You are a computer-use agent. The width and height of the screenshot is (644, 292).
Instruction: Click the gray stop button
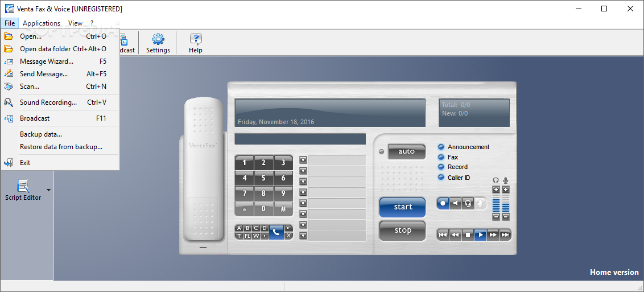tap(403, 231)
